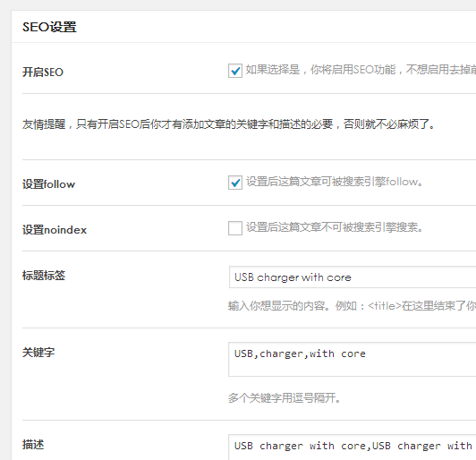476x460 pixels.
Task: Toggle the 设置follow checkbox
Action: pos(235,183)
